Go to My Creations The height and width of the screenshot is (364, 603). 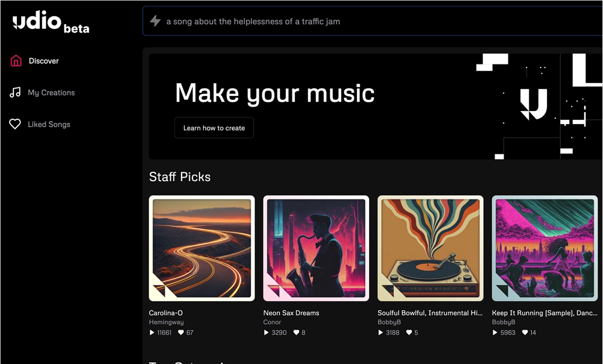pos(51,93)
